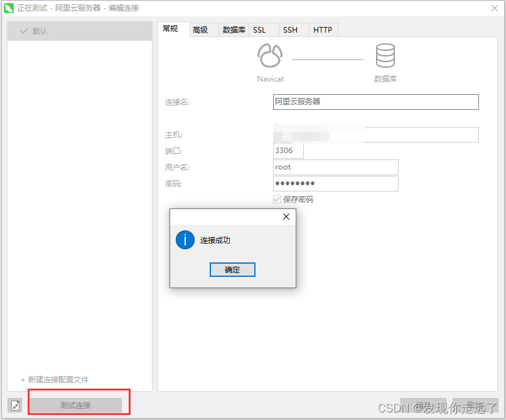This screenshot has width=506, height=420.
Task: Click the Navicat logo icon
Action: [270, 55]
